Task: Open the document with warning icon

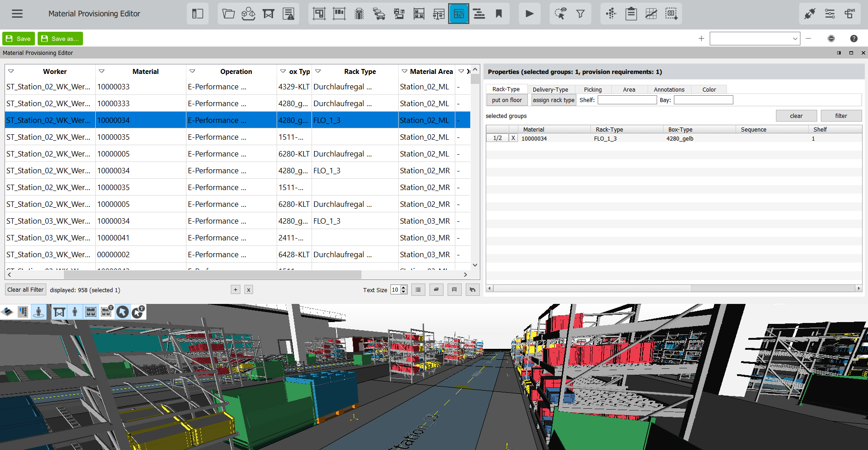Action: pyautogui.click(x=288, y=14)
